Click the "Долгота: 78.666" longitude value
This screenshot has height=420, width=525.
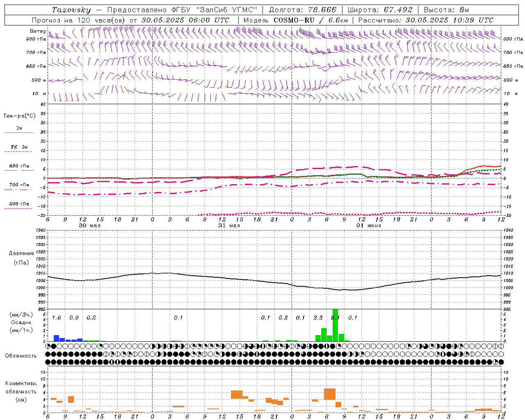coord(303,10)
